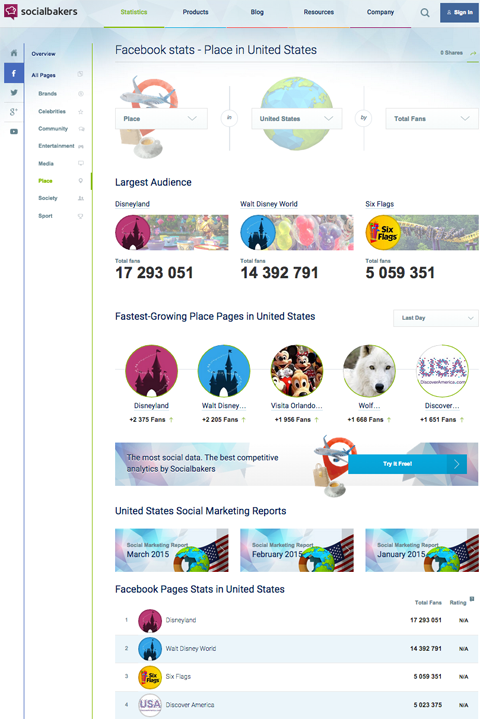Screen dimensions: 480x719
Task: Open YouTube stats icon
Action: (x=14, y=132)
